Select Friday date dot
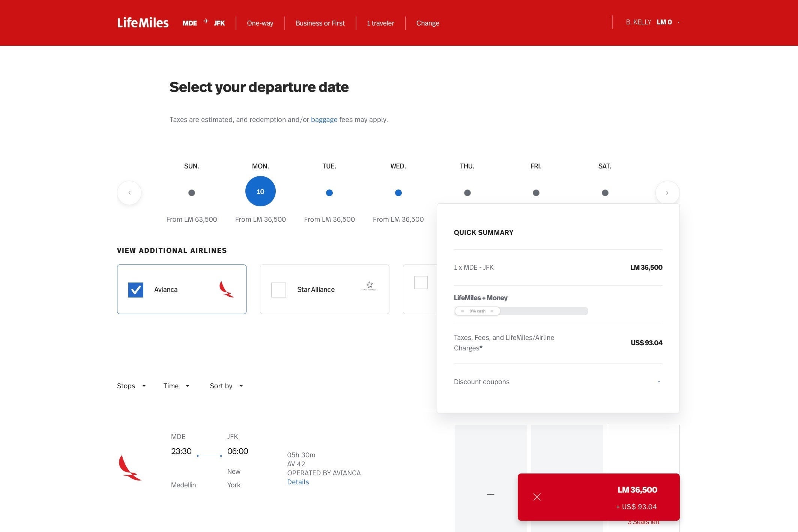 (536, 193)
